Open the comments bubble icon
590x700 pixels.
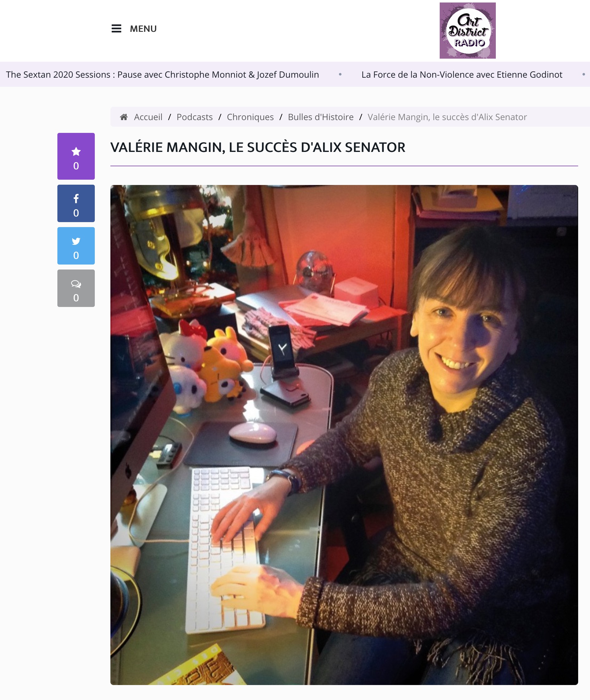pos(76,289)
